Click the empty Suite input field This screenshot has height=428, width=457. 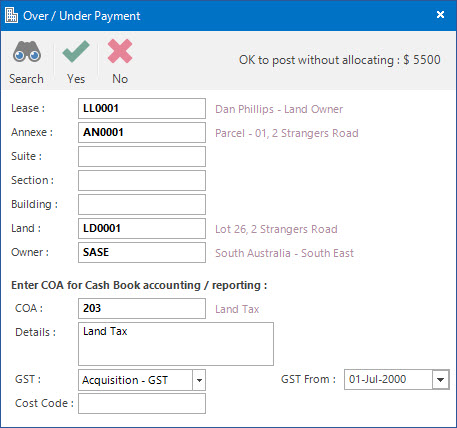click(142, 156)
